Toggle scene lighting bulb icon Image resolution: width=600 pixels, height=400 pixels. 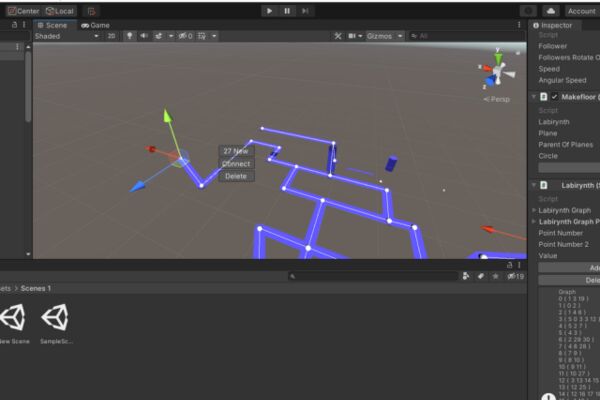(x=130, y=36)
